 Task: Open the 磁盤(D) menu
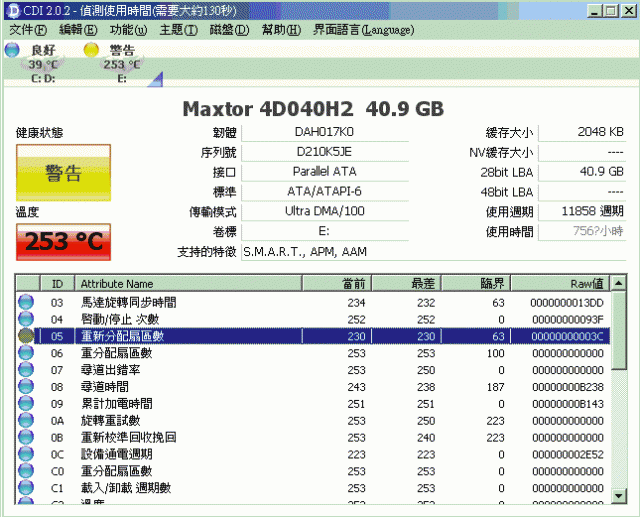(x=229, y=30)
